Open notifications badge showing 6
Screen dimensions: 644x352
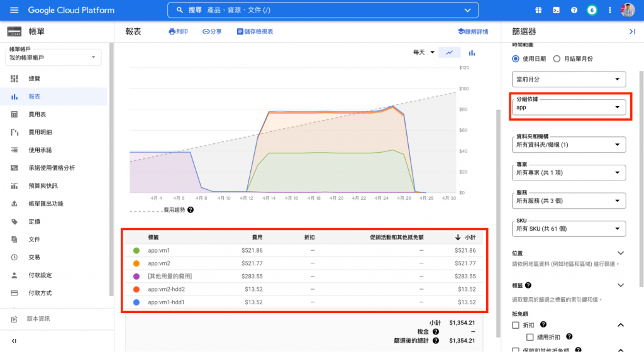click(x=592, y=10)
